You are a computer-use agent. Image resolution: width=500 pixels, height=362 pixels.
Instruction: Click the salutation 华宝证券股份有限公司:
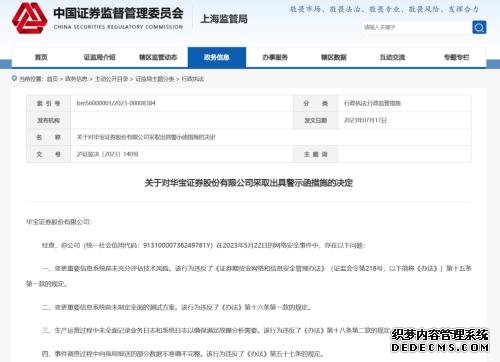(59, 222)
